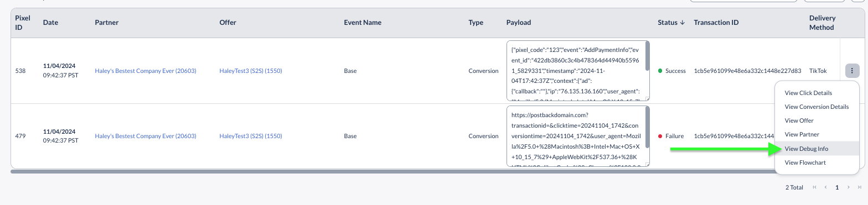This screenshot has width=868, height=205.
Task: Click the 2 Total count label
Action: pyautogui.click(x=794, y=187)
